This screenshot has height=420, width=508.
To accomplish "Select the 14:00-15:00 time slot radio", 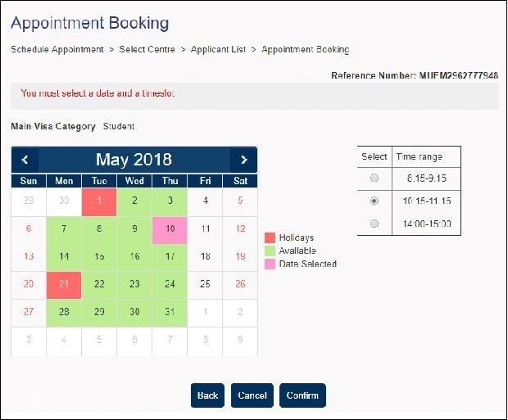I will [x=374, y=224].
